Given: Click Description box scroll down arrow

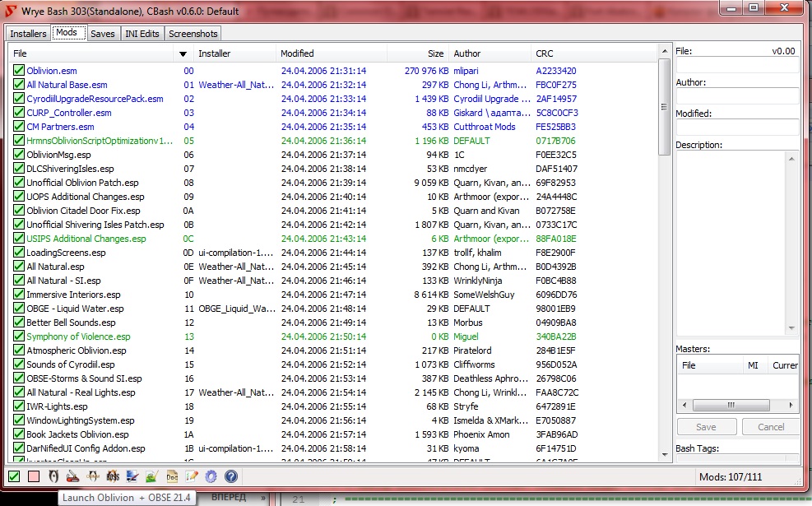Looking at the screenshot, I should click(x=791, y=327).
